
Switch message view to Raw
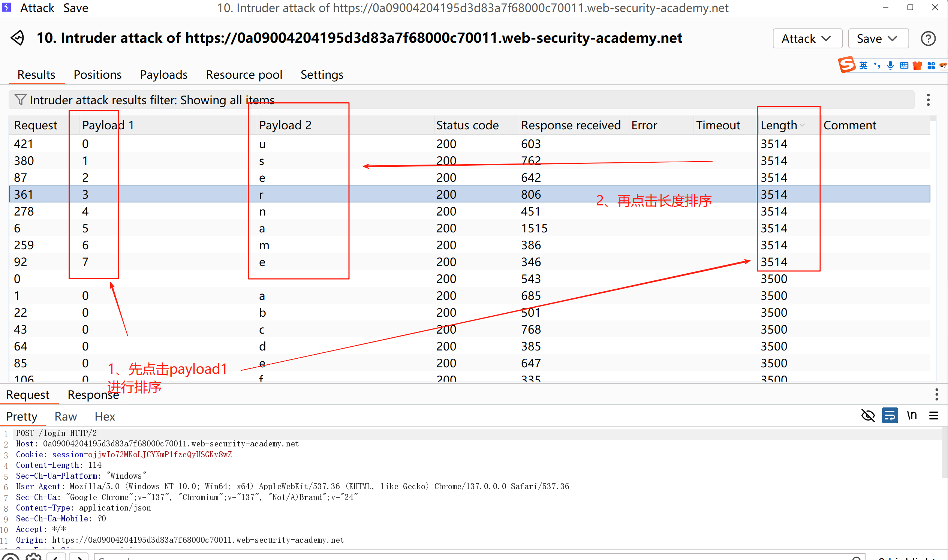65,416
